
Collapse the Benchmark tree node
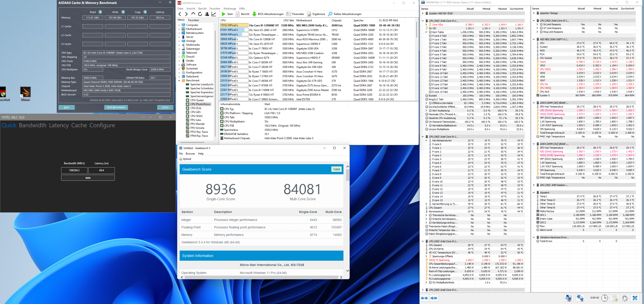point(179,80)
